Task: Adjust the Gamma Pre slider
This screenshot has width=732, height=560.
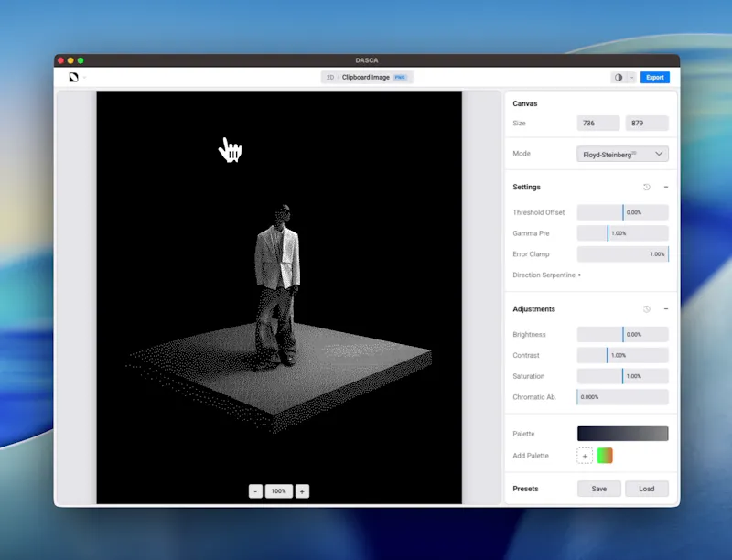Action: [x=622, y=233]
